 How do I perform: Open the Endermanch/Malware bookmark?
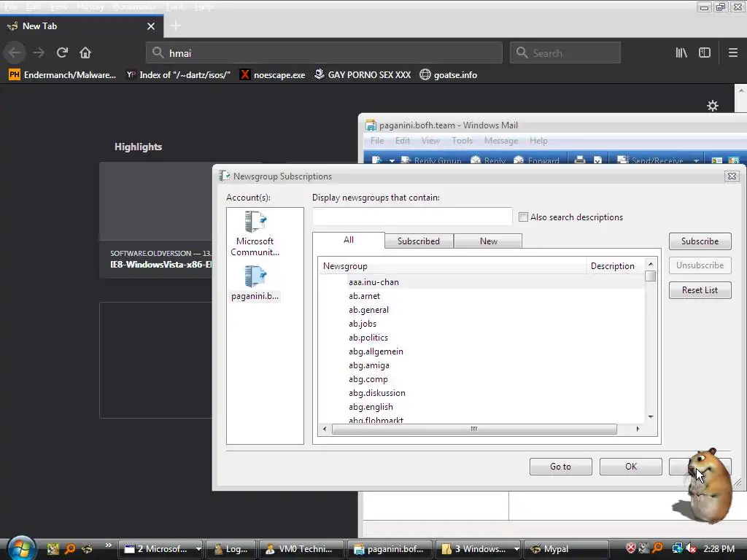pyautogui.click(x=63, y=75)
